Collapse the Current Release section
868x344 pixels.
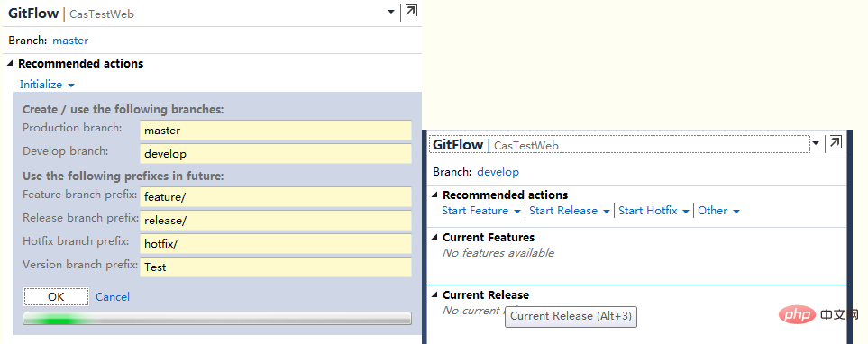pos(435,294)
